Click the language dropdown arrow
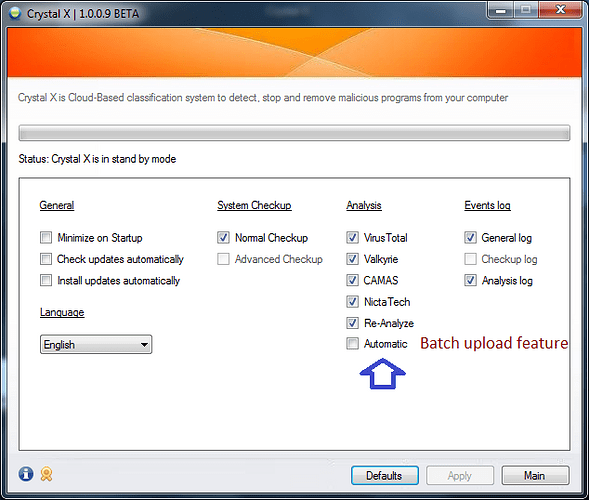 pos(144,344)
